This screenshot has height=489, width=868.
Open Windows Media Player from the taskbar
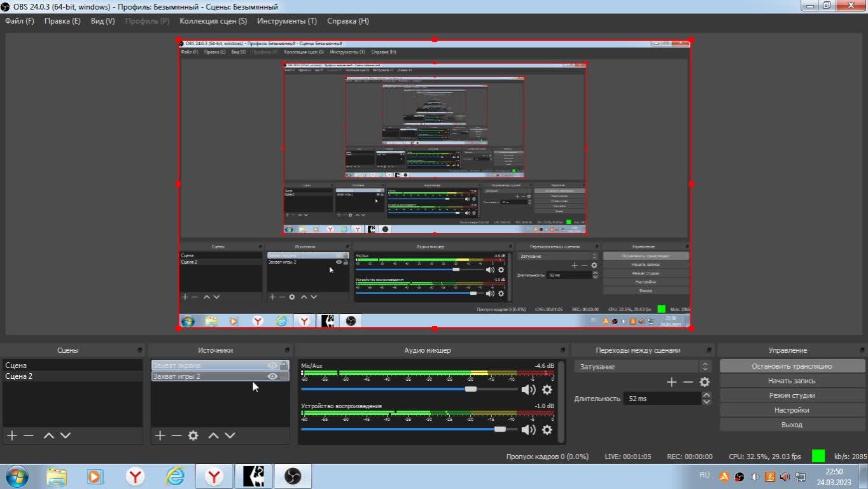pos(95,476)
